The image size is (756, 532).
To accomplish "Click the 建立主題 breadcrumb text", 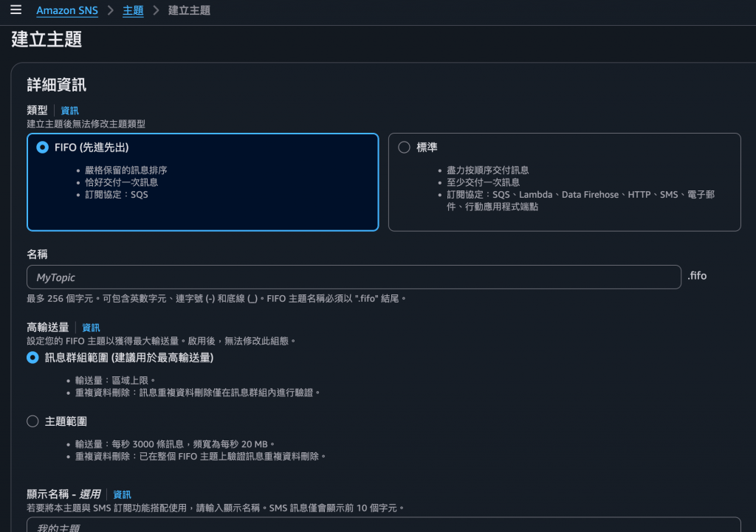I will [x=189, y=10].
